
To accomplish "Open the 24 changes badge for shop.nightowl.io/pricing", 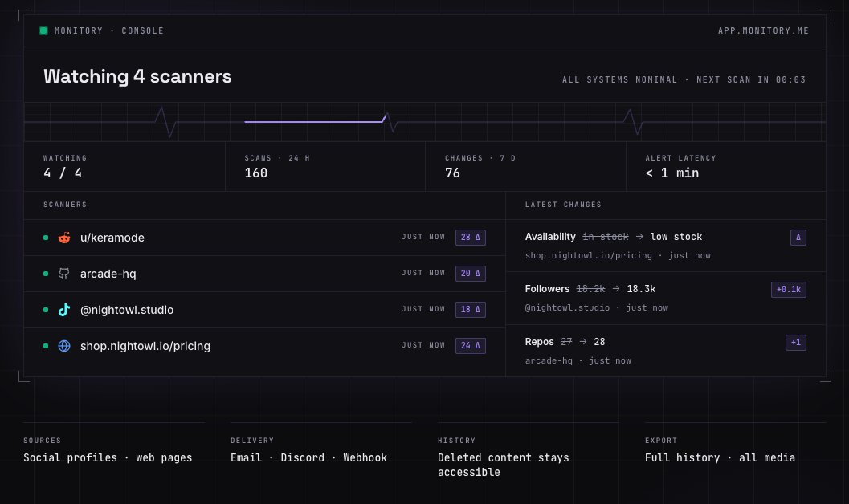I will pos(471,346).
